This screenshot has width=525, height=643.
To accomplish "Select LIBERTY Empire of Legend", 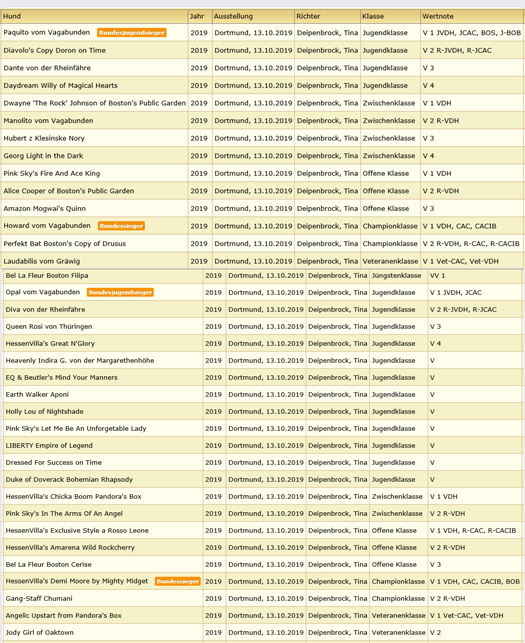I will click(x=49, y=446).
